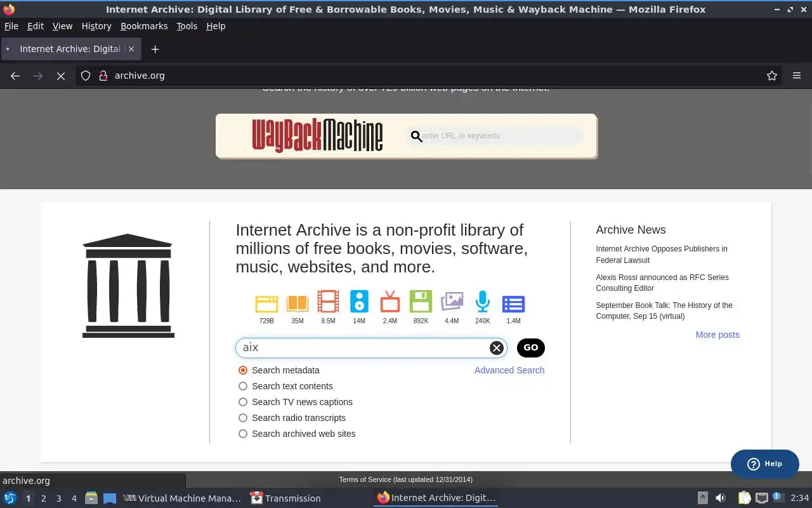Open the Advanced Search link
Viewport: 812px width, 508px height.
(509, 370)
